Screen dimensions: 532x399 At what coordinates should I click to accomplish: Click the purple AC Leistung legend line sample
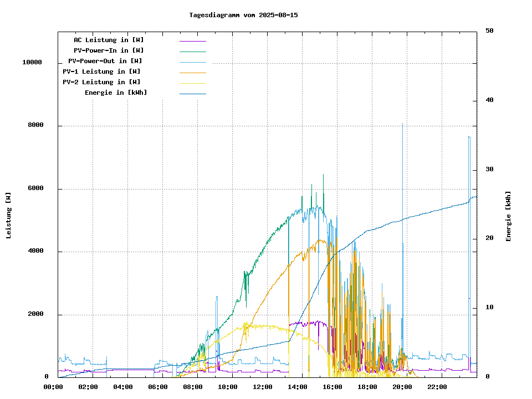192,40
